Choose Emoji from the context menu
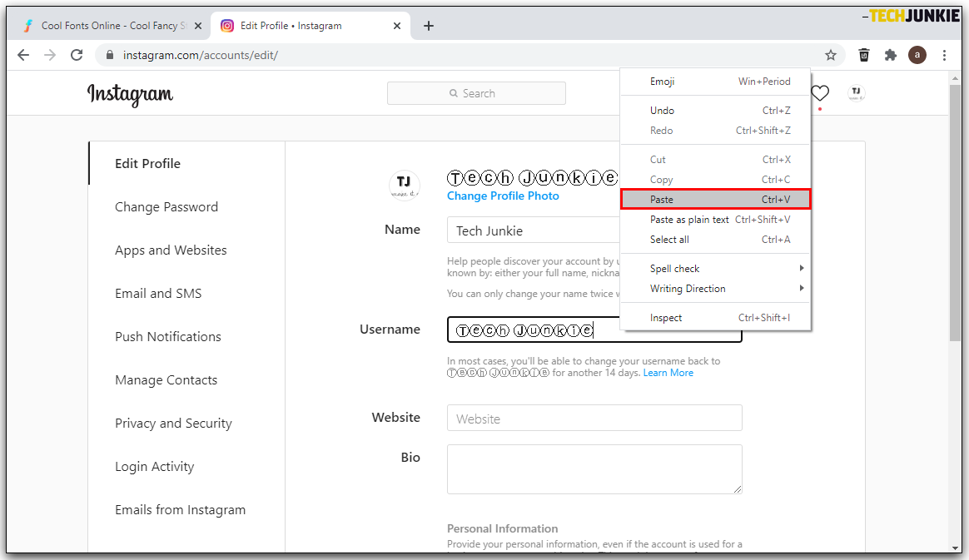Viewport: 969px width, 560px height. pos(716,82)
